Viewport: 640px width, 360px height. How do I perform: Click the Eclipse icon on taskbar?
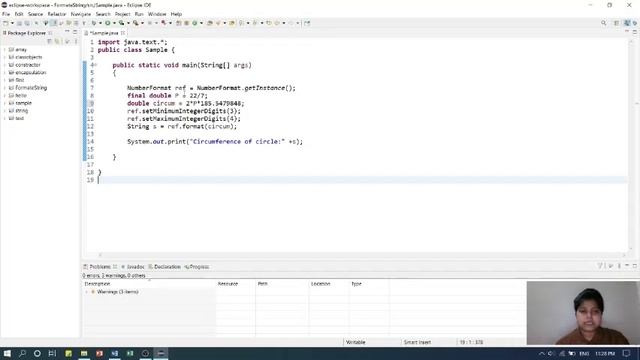tap(160, 353)
